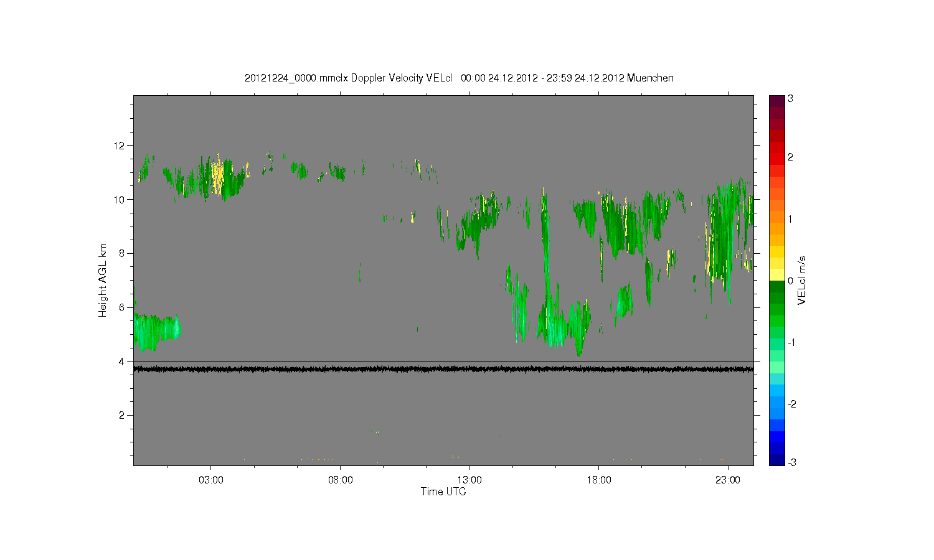Click the height tick label 4
Viewport: 934px width, 560px height.
(122, 362)
